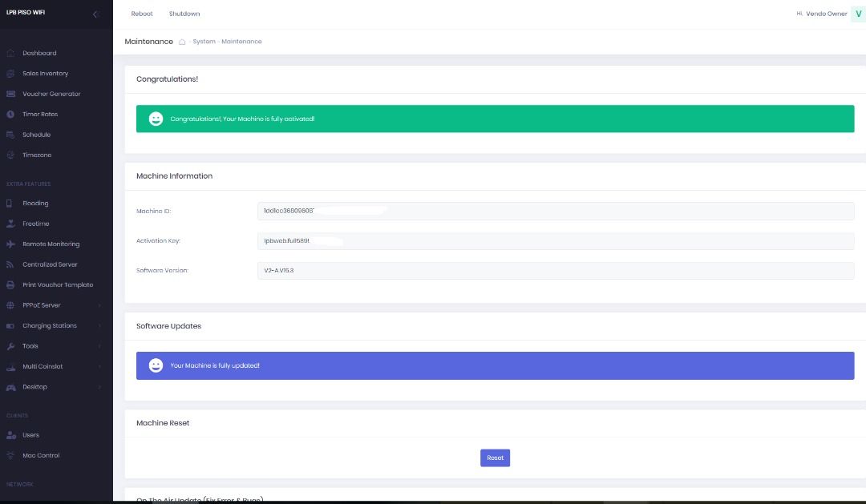Click the Machine ID input field
Viewport: 866px width, 504px height.
pos(555,212)
